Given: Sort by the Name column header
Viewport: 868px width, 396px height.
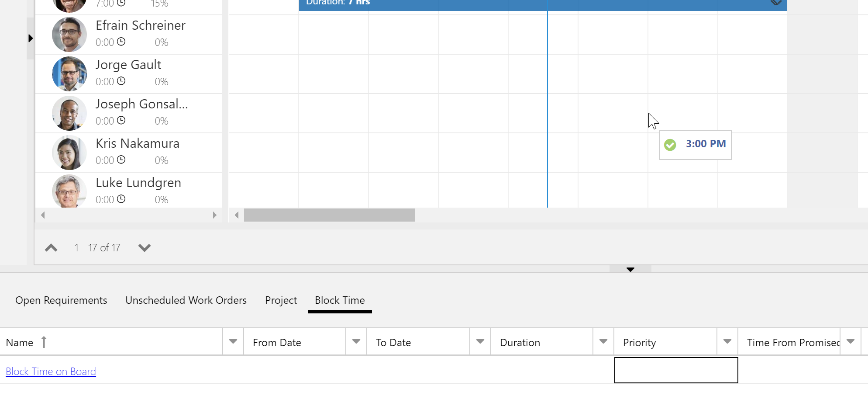Looking at the screenshot, I should point(20,343).
